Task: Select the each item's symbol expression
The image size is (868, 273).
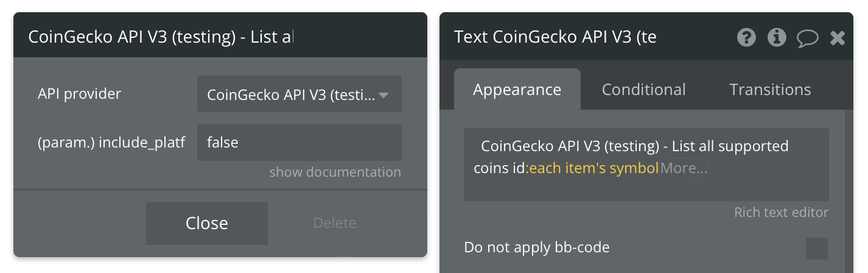Action: coord(594,168)
